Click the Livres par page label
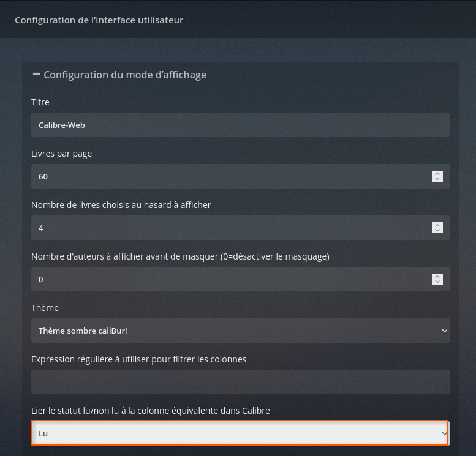476x456 pixels. [61, 154]
